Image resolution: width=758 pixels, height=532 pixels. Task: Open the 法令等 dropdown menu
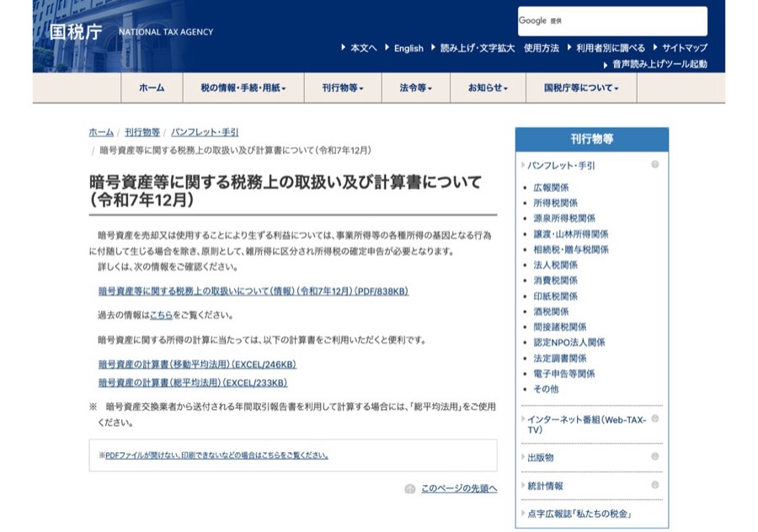(416, 88)
